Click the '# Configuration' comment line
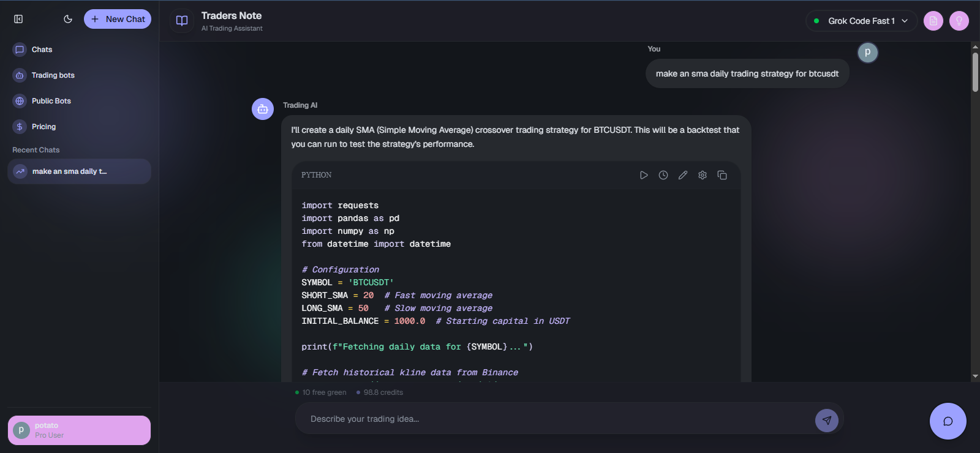Image resolution: width=980 pixels, height=453 pixels. point(341,270)
